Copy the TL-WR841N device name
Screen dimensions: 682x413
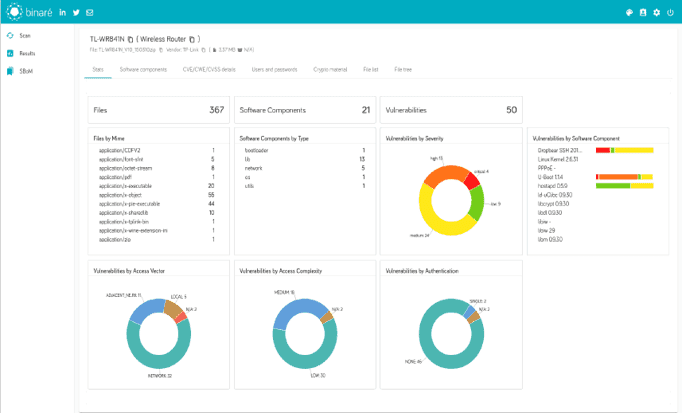[131, 37]
